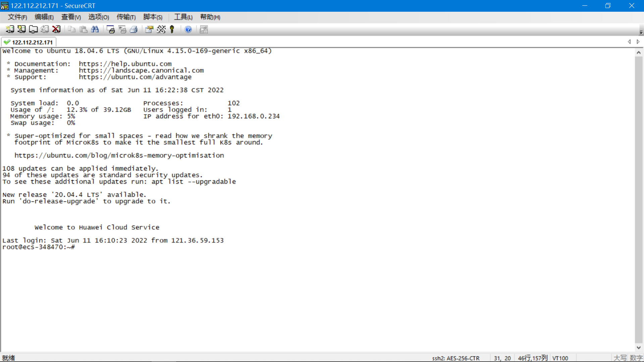Open Session Options icon

tap(149, 29)
